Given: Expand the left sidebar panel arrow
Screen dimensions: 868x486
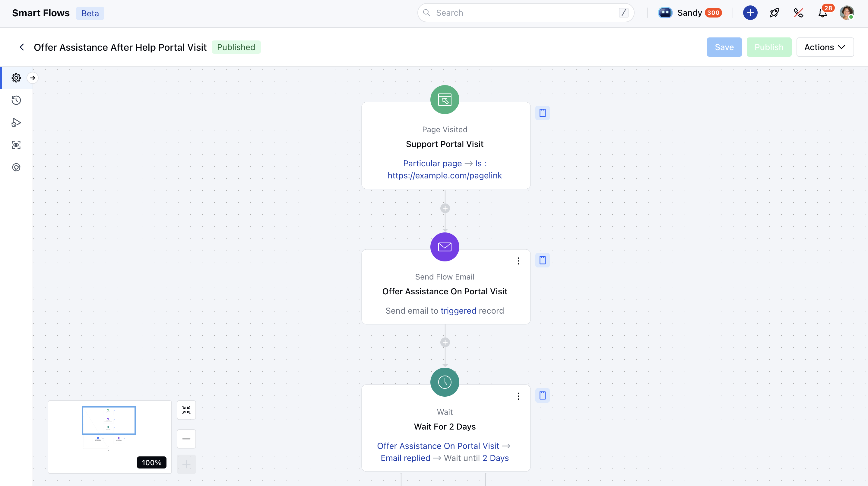Looking at the screenshot, I should click(32, 78).
